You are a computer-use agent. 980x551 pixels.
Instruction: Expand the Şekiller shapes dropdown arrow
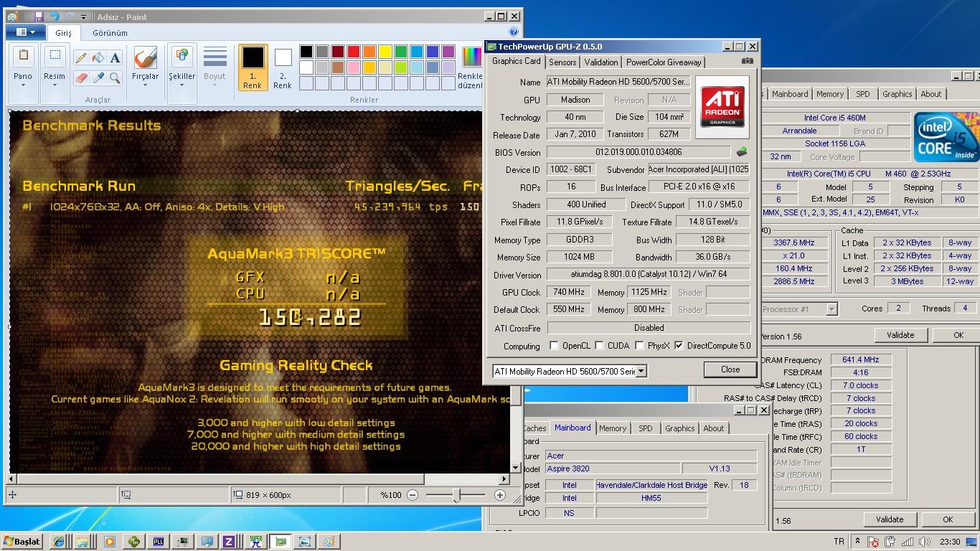pyautogui.click(x=182, y=85)
